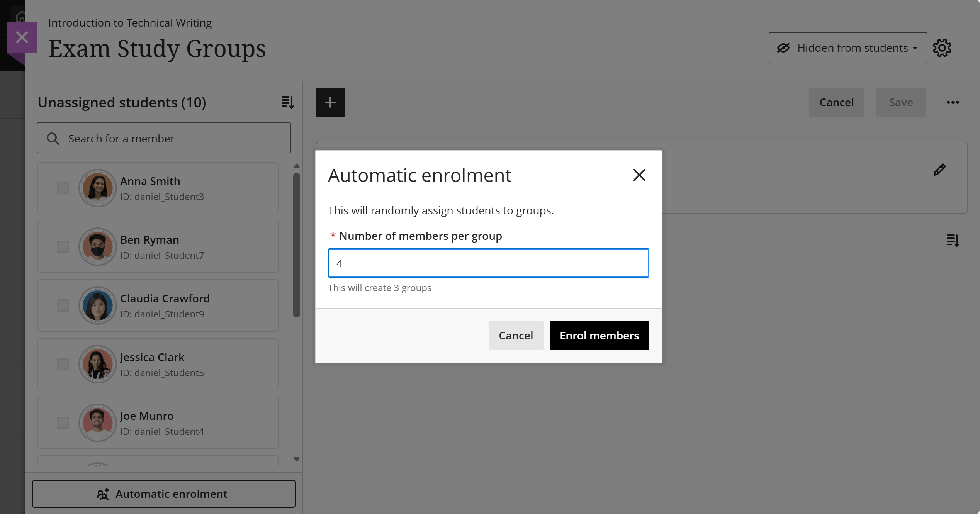This screenshot has width=980, height=514.
Task: Click the Save button
Action: pos(901,102)
